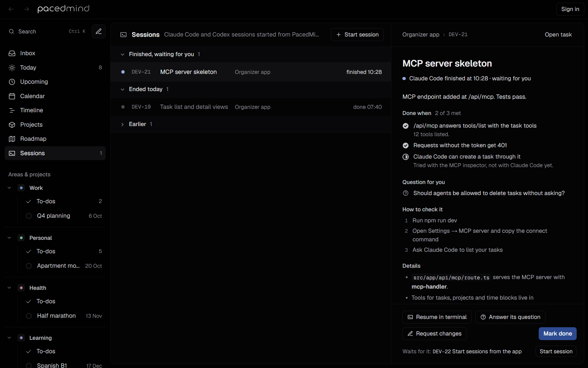Start session for DEV-22 at the bottom
The image size is (588, 368).
click(556, 351)
